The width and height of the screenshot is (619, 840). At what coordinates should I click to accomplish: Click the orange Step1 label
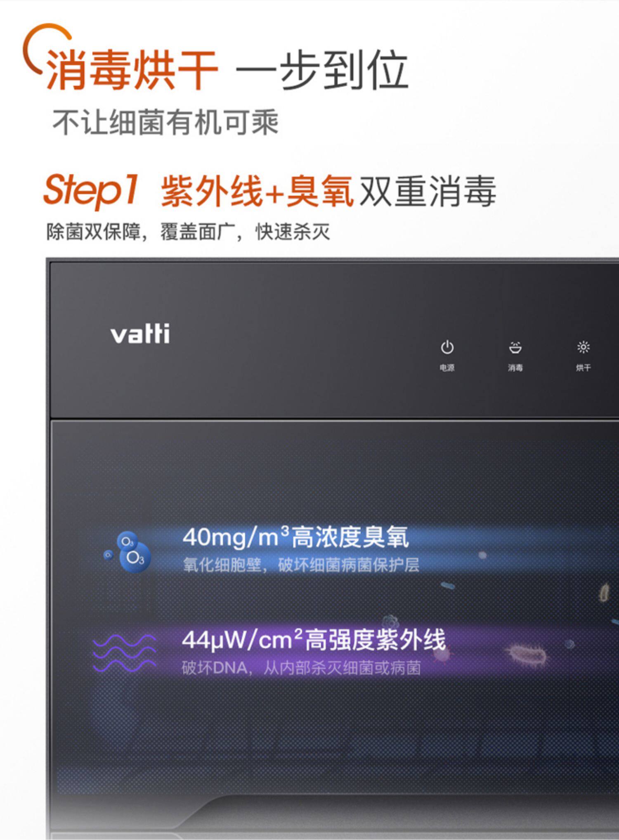point(91,190)
